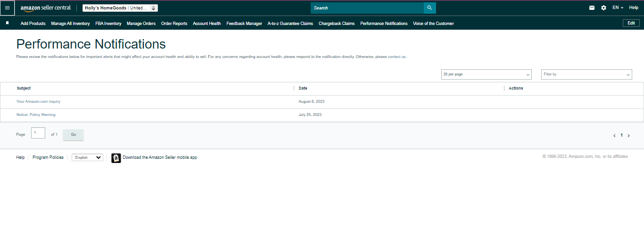
Task: Go to Manage Orders
Action: click(141, 24)
